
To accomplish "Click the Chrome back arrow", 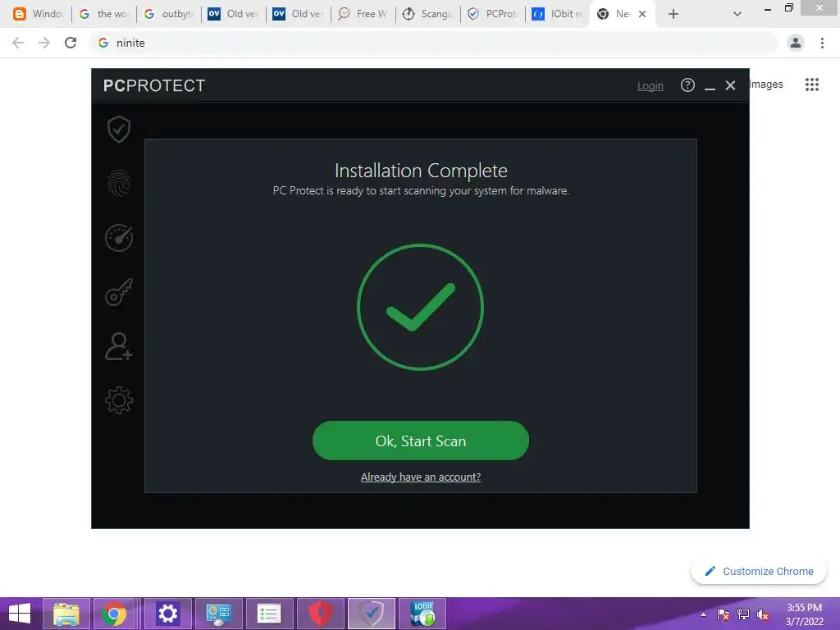I will (x=18, y=43).
